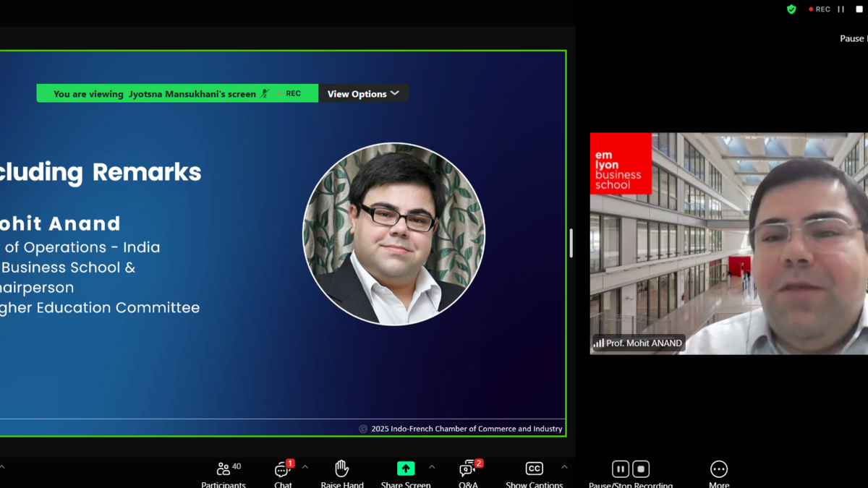Expand the View Options dropdown

363,93
